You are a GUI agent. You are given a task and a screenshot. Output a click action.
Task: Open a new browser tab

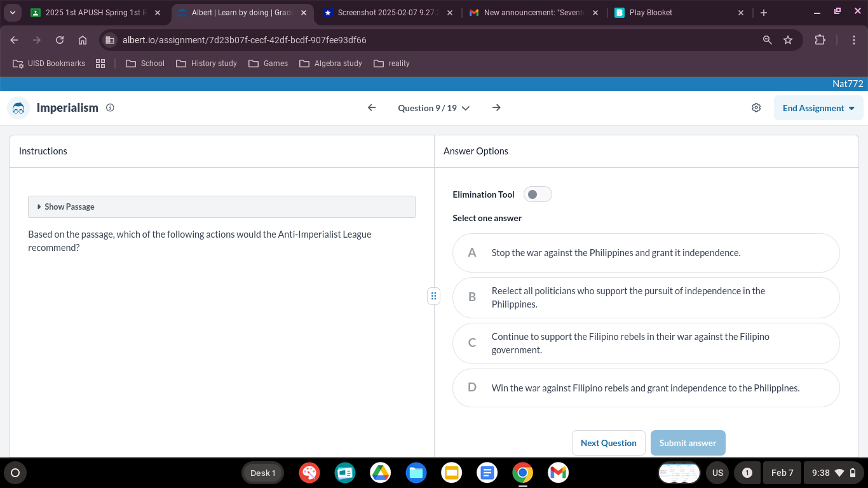tap(763, 13)
